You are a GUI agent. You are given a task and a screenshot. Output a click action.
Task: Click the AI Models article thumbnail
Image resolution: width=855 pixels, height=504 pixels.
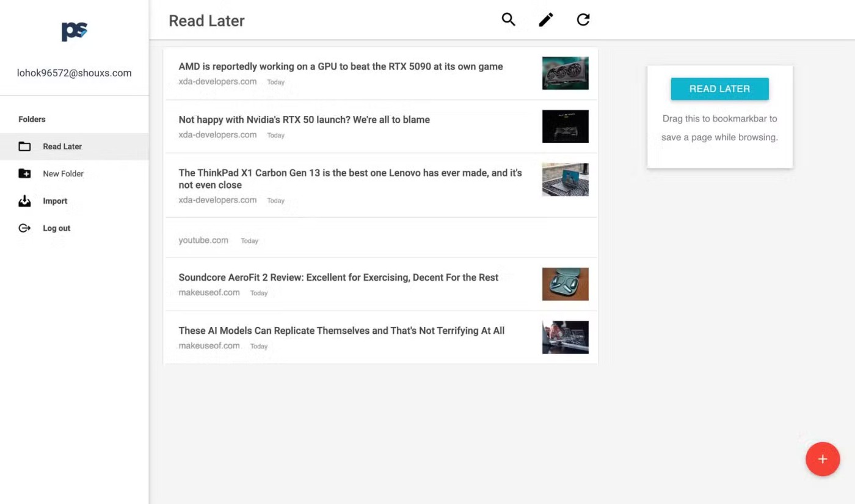pos(565,337)
